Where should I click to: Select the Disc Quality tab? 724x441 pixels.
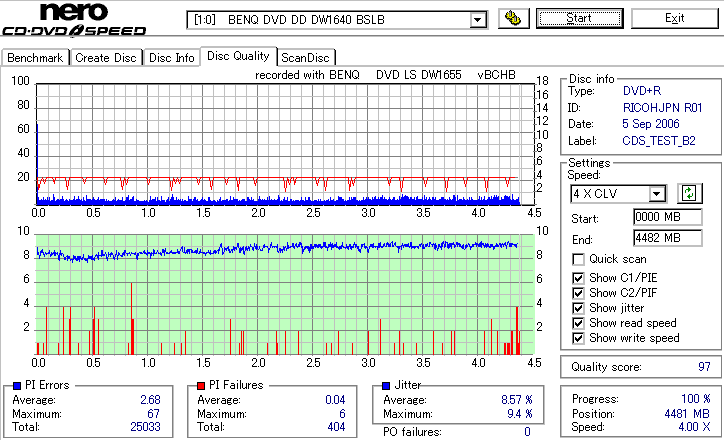pyautogui.click(x=238, y=56)
